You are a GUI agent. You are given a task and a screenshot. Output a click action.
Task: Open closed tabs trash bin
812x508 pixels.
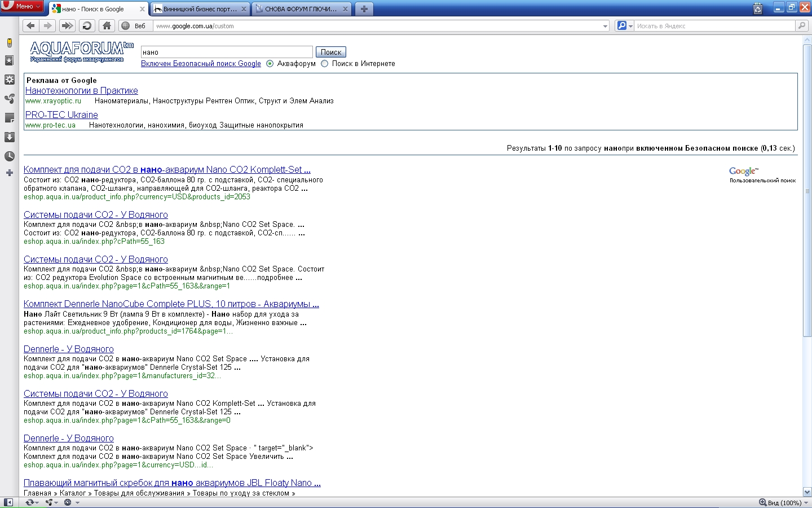[758, 8]
